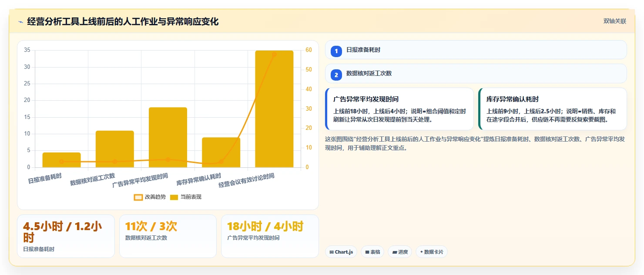Select the number 1 badge for 日报准备耗时
This screenshot has width=644, height=275.
336,51
